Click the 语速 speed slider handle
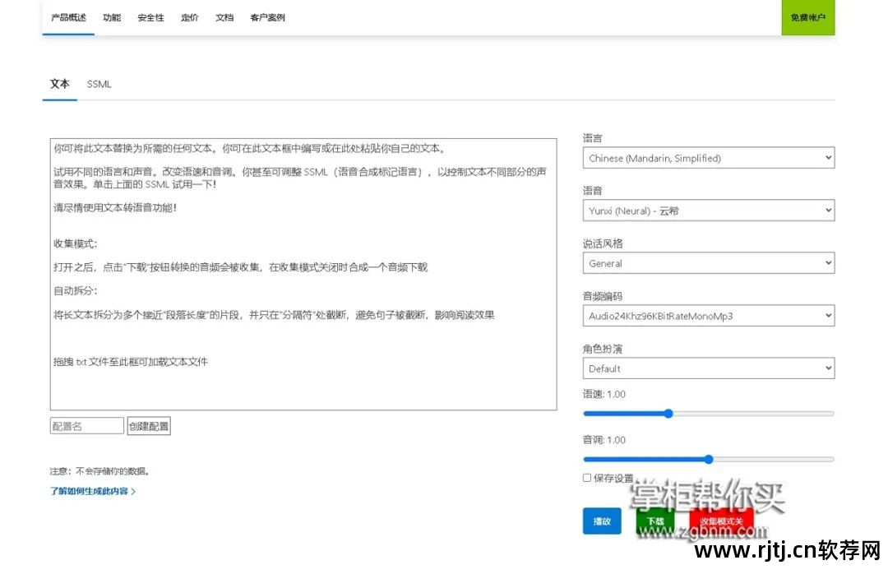This screenshot has height=588, width=888. pyautogui.click(x=668, y=414)
